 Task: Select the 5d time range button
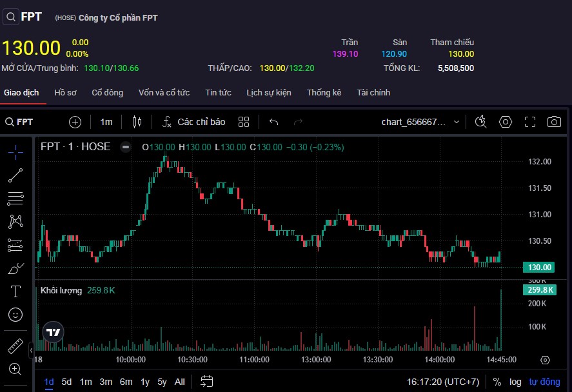(66, 382)
